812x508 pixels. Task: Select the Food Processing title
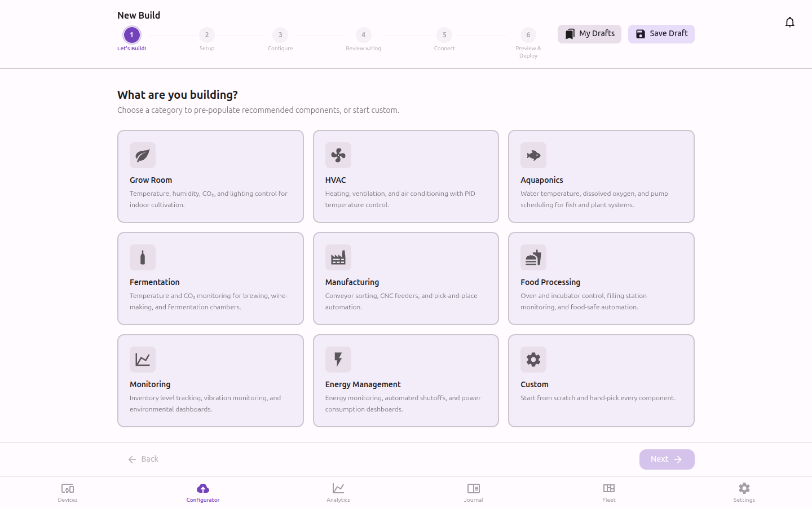coord(550,282)
